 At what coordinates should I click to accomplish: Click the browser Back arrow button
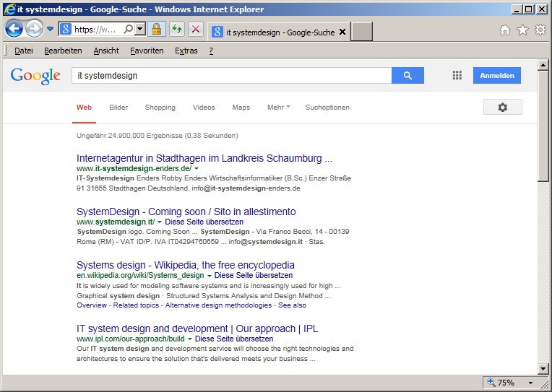[x=14, y=29]
